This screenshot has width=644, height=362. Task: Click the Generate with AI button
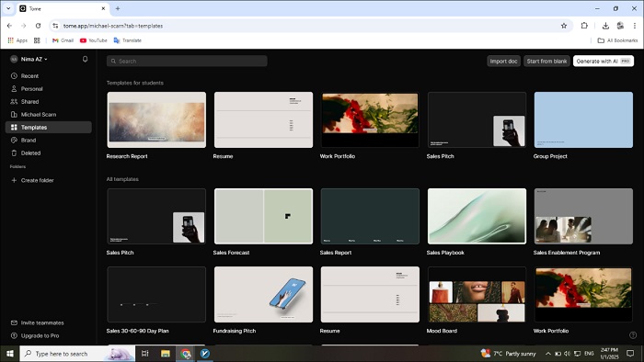click(604, 61)
